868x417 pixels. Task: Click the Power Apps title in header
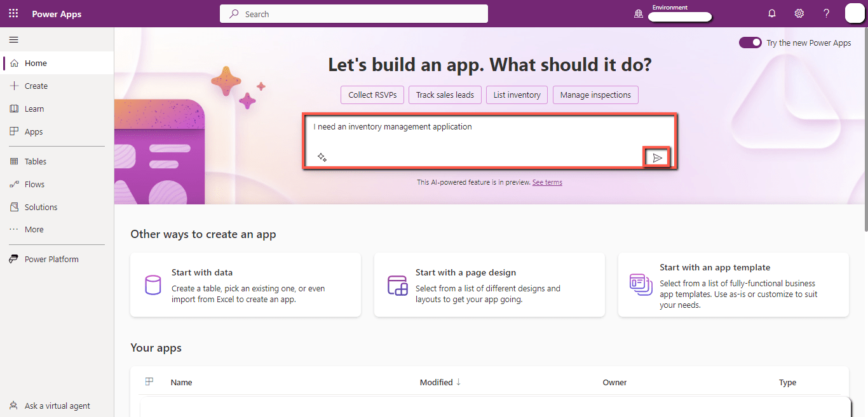(57, 14)
